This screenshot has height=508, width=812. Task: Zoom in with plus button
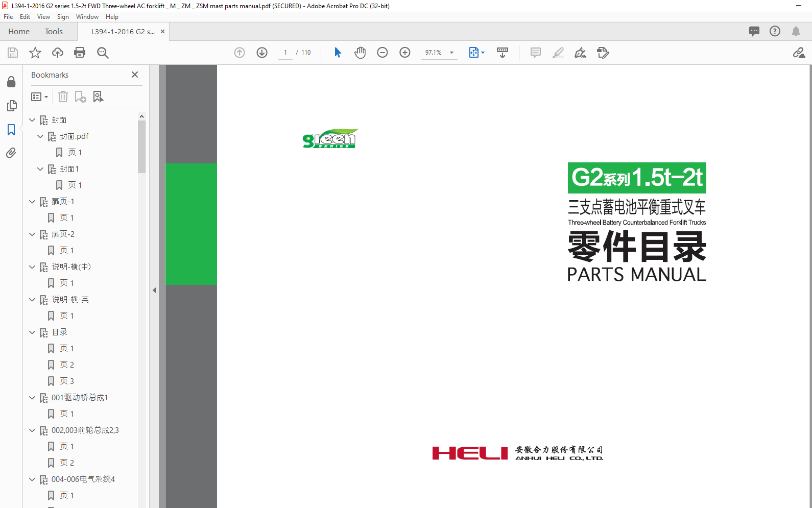click(x=405, y=53)
